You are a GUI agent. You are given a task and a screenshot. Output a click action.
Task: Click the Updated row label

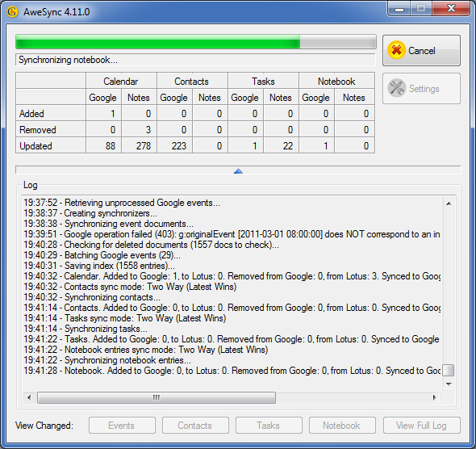35,146
